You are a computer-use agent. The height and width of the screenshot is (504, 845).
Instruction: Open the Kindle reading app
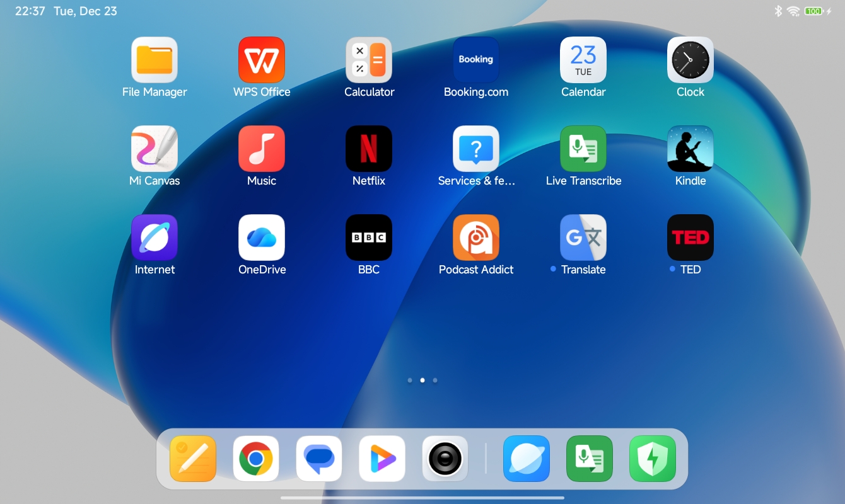point(691,149)
